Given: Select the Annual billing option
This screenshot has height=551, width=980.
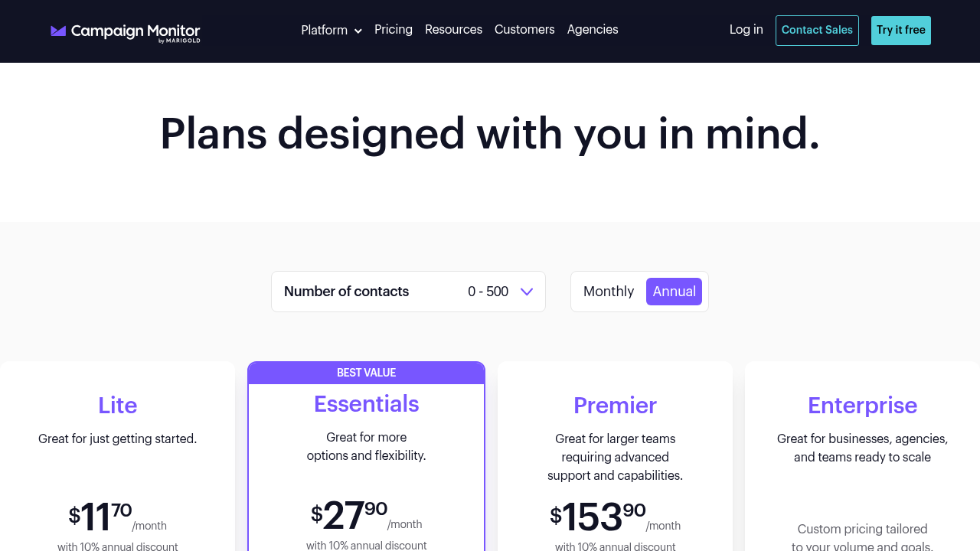Looking at the screenshot, I should [674, 292].
